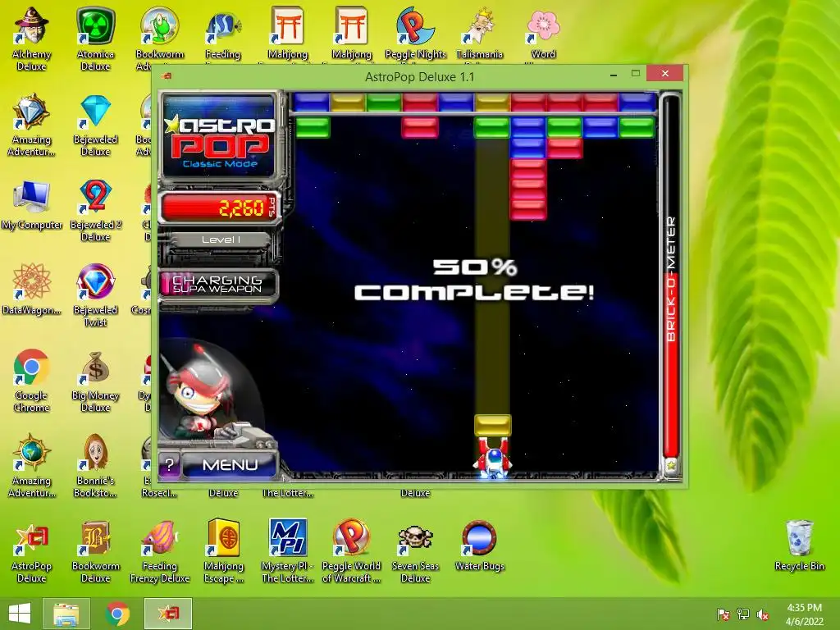Open the Bejeweled Twist desktop icon
Screen dimensions: 840x630
point(95,295)
